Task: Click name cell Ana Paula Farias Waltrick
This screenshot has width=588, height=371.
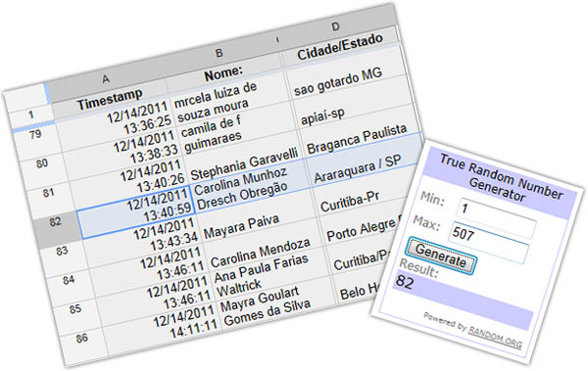Action: click(271, 275)
